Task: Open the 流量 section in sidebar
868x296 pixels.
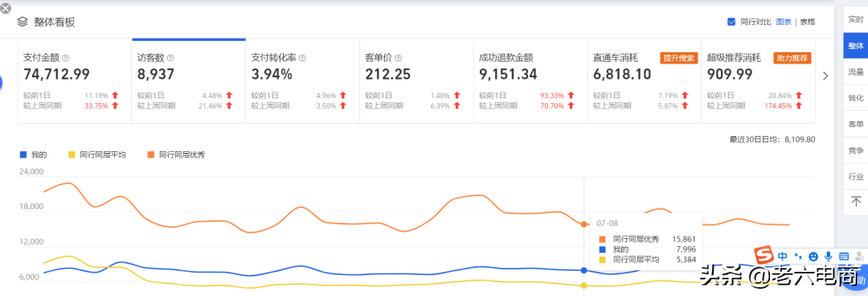Action: (x=856, y=72)
